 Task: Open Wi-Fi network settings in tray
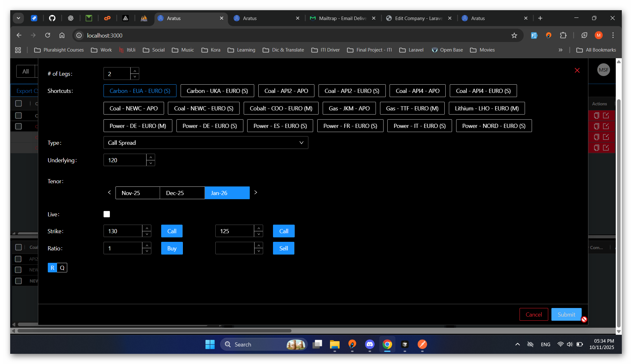pos(560,344)
